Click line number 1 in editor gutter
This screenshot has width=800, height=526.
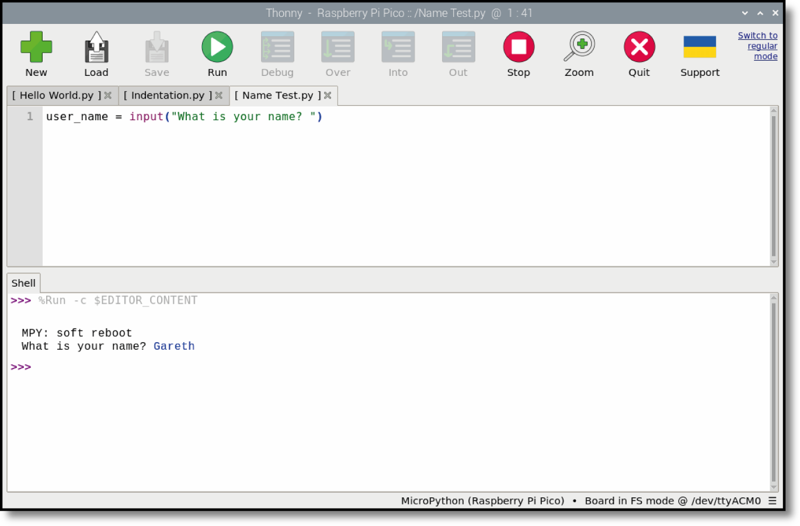pos(30,117)
